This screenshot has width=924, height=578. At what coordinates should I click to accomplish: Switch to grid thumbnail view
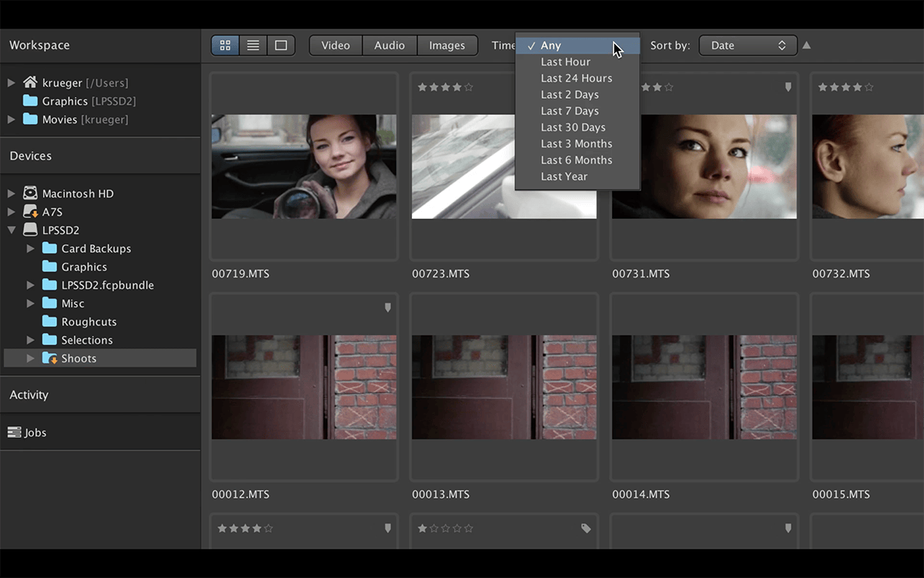(x=225, y=45)
